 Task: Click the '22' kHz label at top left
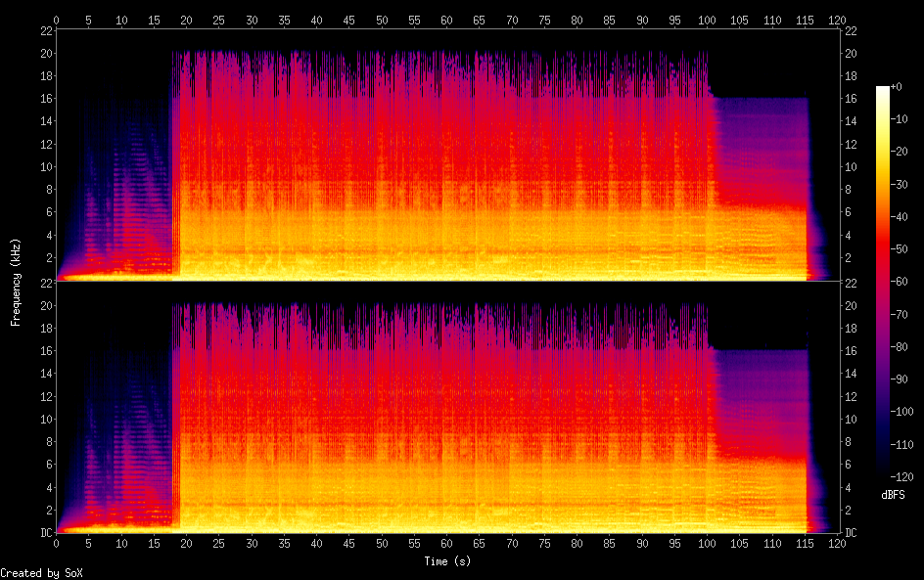coord(45,30)
